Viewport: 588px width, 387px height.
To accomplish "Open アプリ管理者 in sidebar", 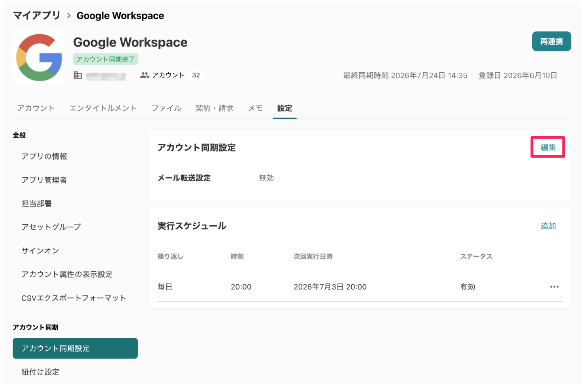I will coord(44,180).
